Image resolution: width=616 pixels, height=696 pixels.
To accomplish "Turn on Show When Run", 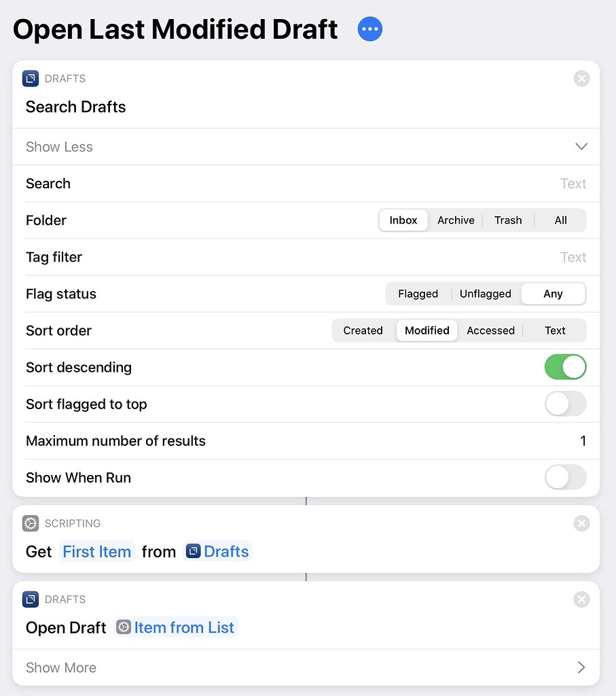I will (565, 477).
